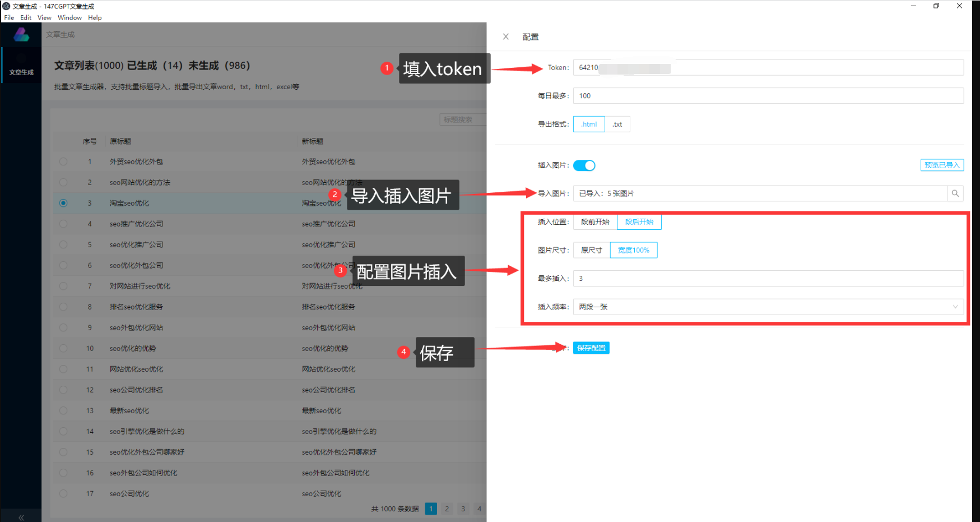Go to page 2 in pagination
Screen dimensions: 980x522
click(447, 509)
